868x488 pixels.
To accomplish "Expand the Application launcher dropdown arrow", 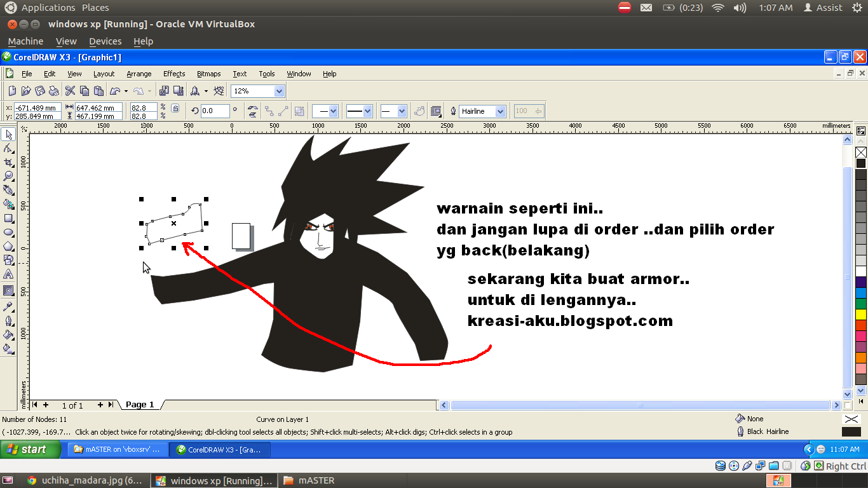I will click(x=207, y=91).
